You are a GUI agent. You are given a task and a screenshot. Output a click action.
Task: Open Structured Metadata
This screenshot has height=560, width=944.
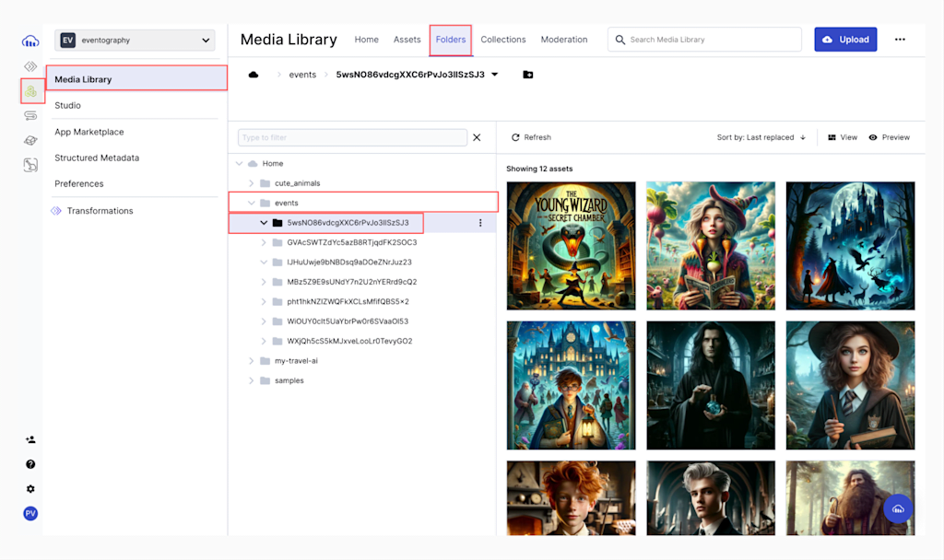point(96,157)
